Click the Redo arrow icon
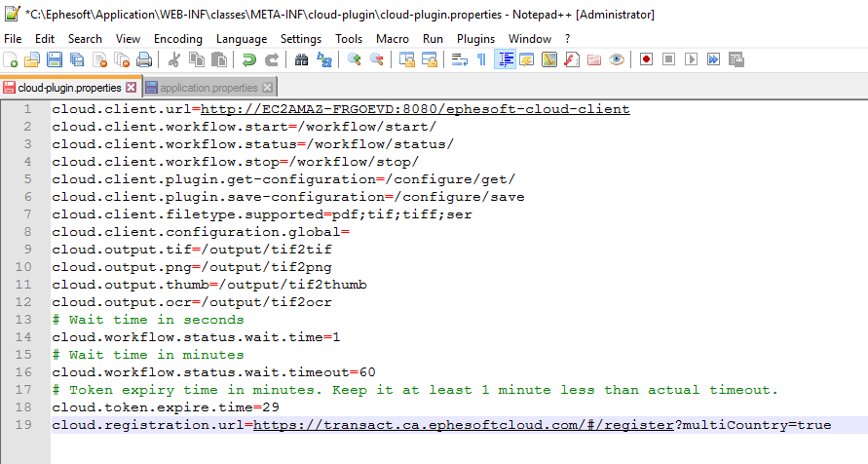 pos(271,59)
